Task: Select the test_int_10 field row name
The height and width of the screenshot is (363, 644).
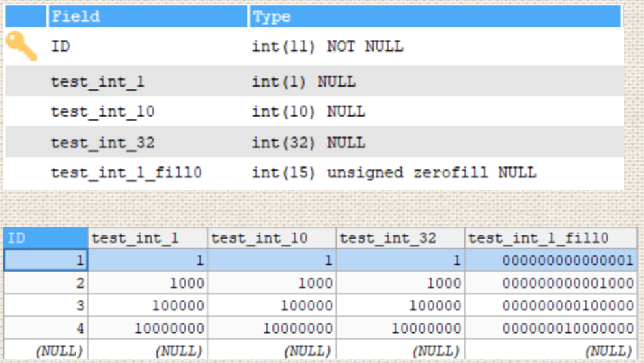Action: [x=102, y=112]
